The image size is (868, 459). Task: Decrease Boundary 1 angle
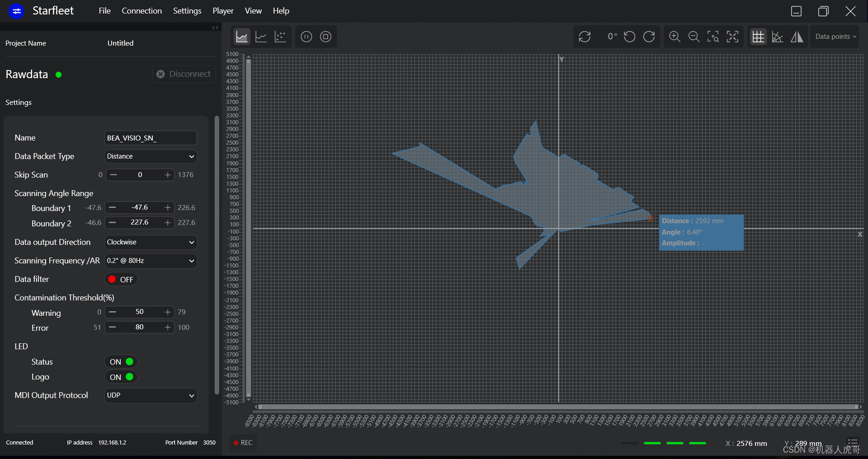113,207
